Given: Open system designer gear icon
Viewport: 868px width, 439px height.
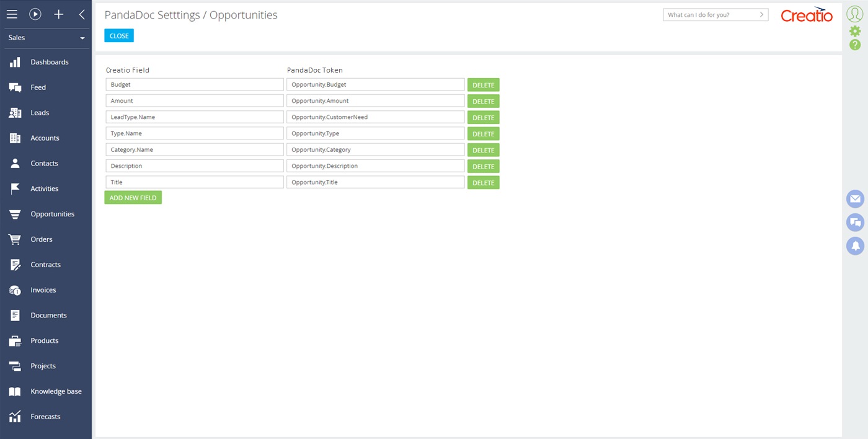Looking at the screenshot, I should [x=855, y=31].
